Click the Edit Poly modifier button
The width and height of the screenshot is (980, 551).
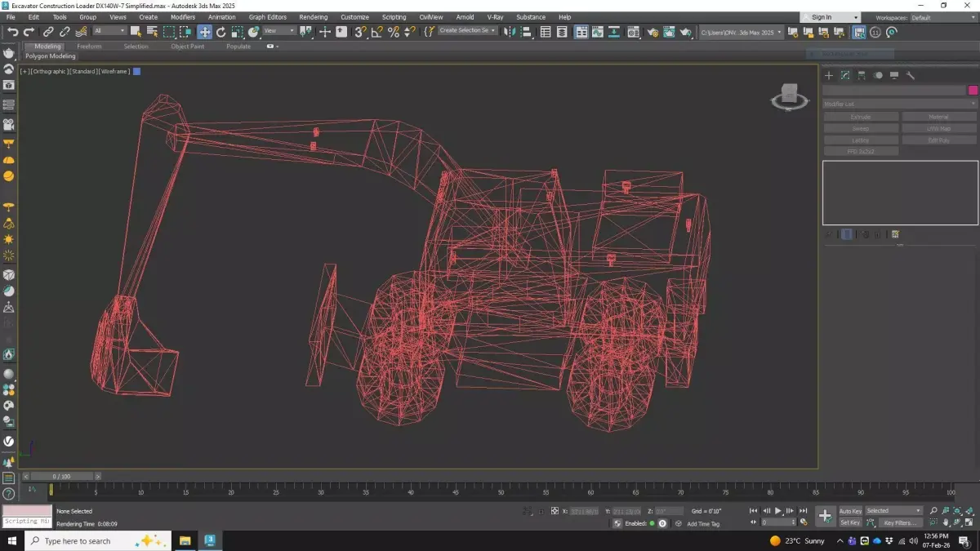[938, 140]
